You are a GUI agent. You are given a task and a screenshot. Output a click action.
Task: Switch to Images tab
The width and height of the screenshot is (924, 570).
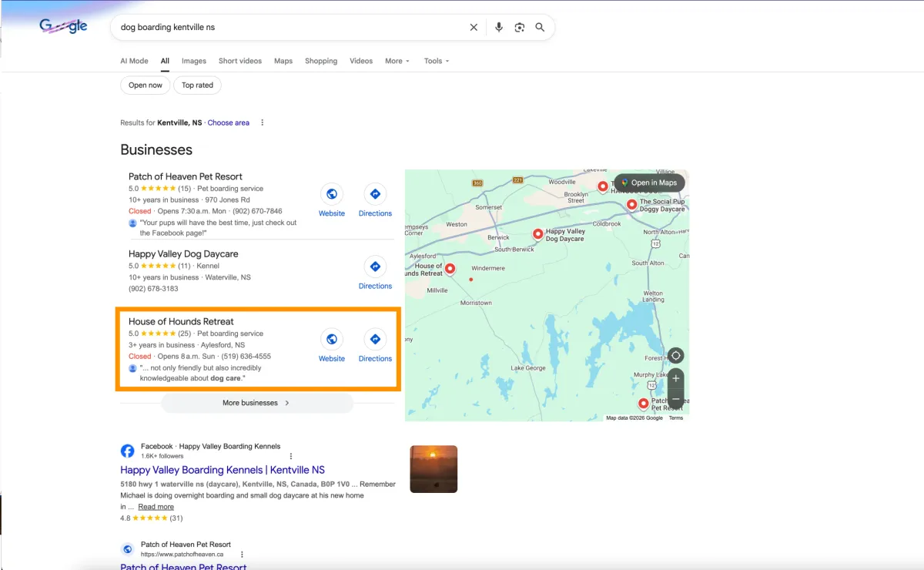194,61
